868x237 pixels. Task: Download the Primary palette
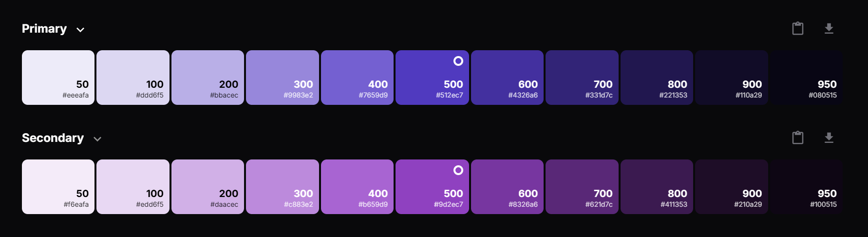[x=829, y=29]
